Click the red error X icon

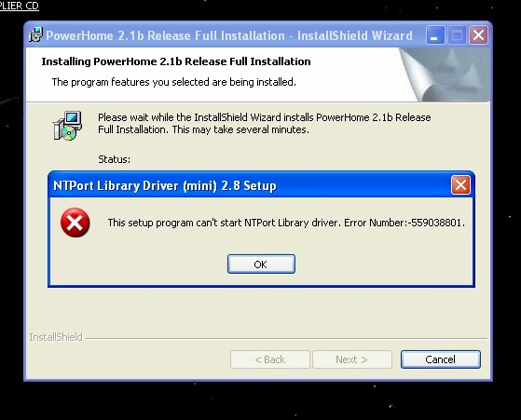(x=75, y=223)
